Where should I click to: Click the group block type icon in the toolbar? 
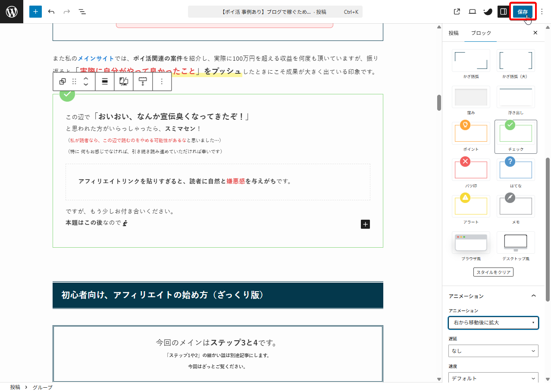tap(63, 81)
